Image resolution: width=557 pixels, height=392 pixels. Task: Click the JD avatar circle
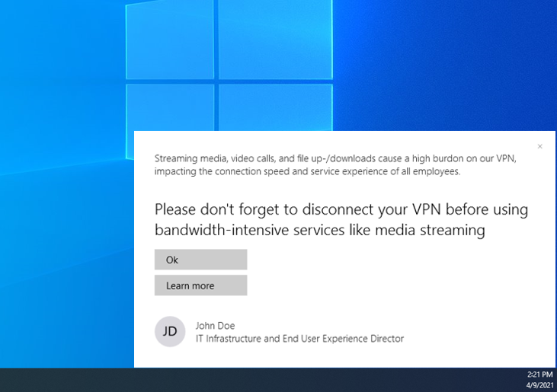tap(170, 332)
